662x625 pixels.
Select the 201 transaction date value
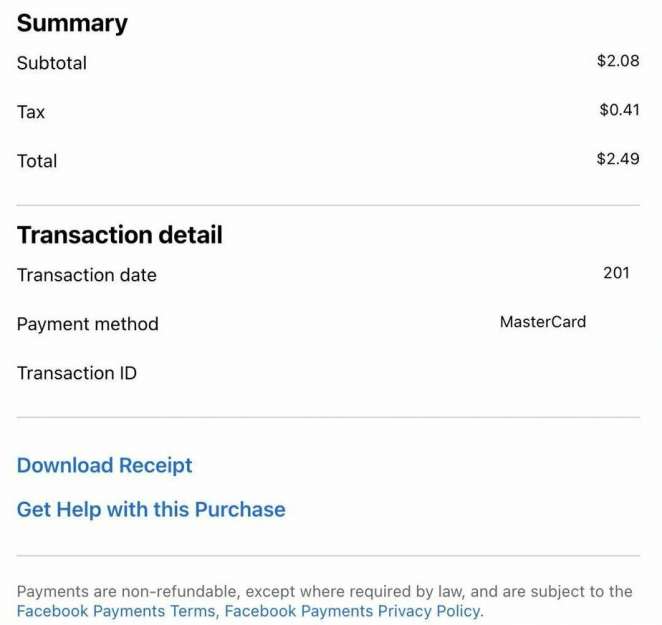click(x=616, y=272)
